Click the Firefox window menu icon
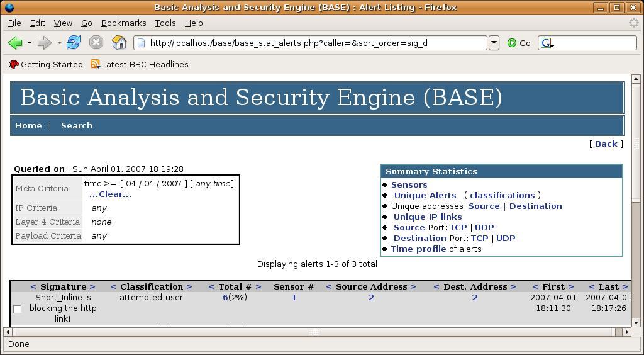This screenshot has width=644, height=355. click(x=8, y=8)
